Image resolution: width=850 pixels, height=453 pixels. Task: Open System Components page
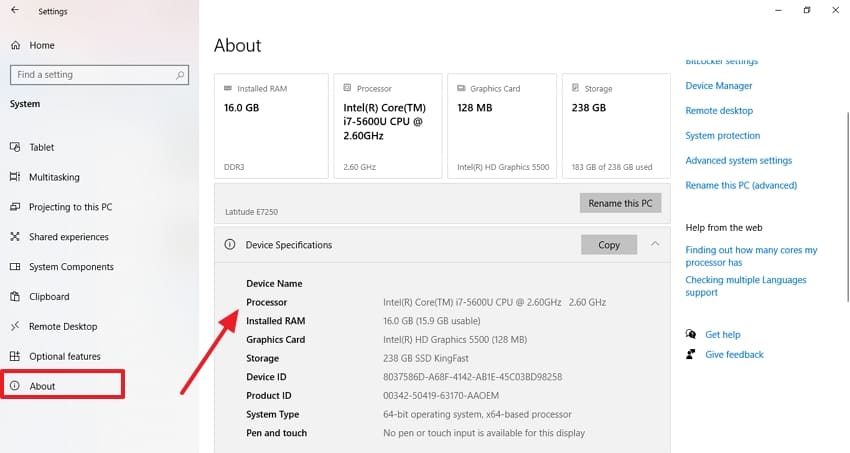pos(72,267)
